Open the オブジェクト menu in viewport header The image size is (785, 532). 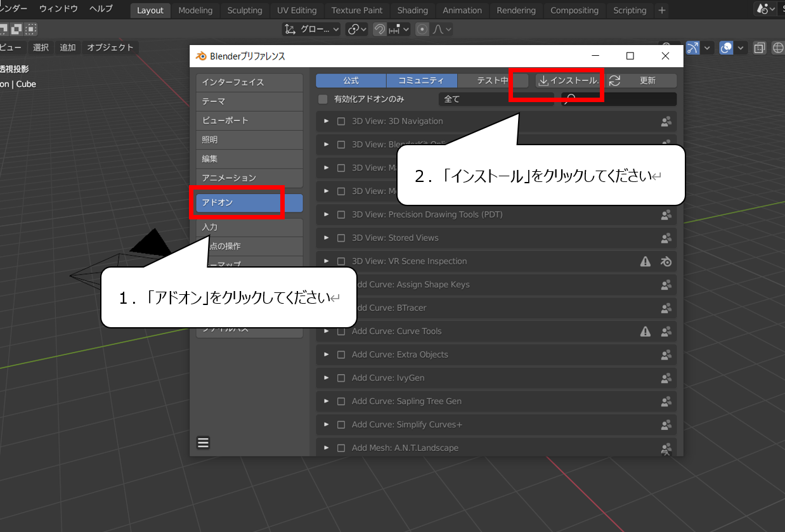110,48
